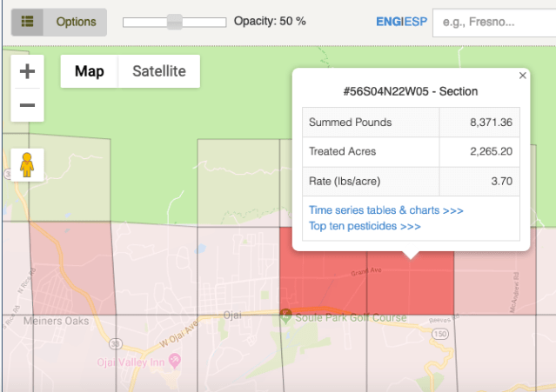
Task: Open Top ten pesticides link
Action: coord(365,226)
